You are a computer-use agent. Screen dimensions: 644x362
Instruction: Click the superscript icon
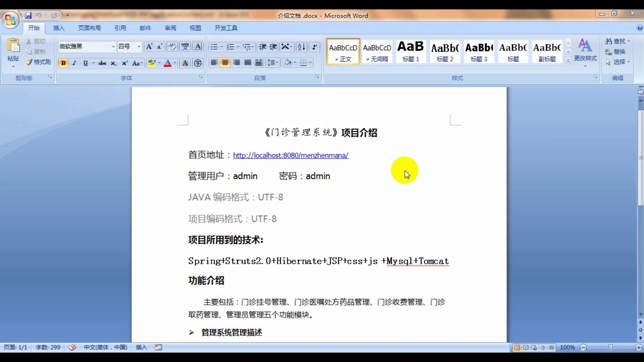[124, 63]
